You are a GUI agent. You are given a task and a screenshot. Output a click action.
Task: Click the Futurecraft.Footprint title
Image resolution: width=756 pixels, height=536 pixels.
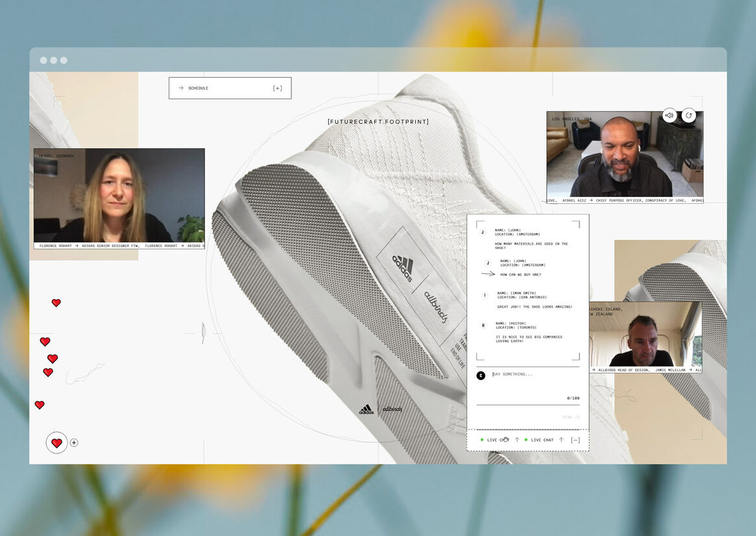[378, 121]
